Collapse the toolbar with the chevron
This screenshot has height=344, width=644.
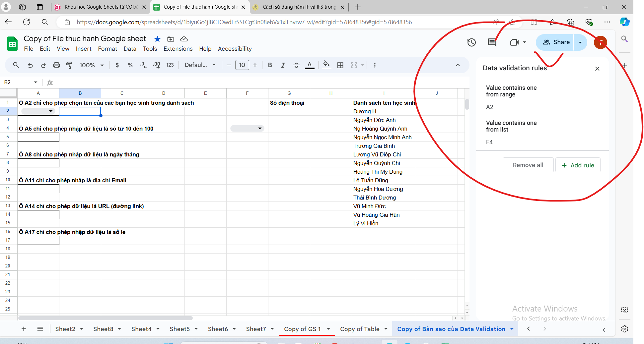pyautogui.click(x=458, y=65)
